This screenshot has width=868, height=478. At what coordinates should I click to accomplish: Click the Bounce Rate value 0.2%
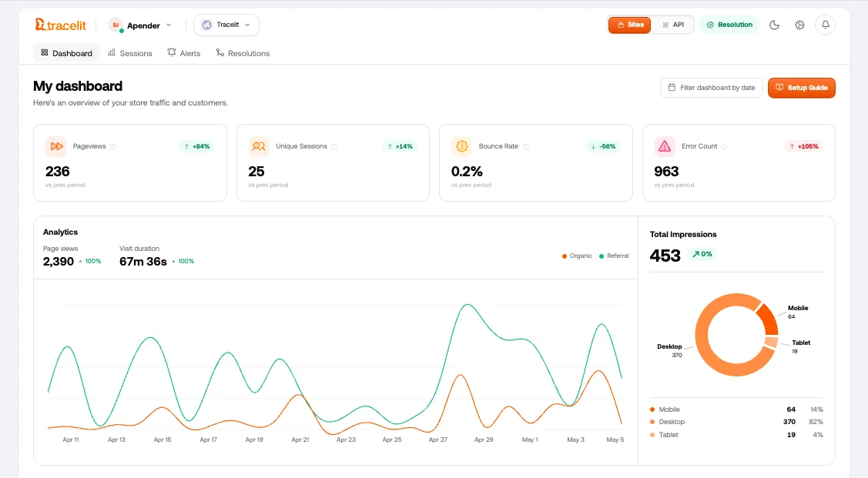[467, 172]
